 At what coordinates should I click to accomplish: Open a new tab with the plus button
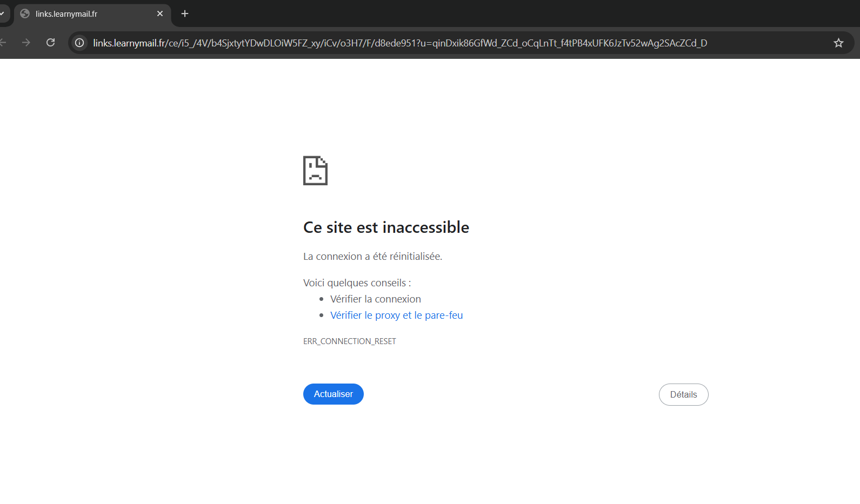point(185,14)
